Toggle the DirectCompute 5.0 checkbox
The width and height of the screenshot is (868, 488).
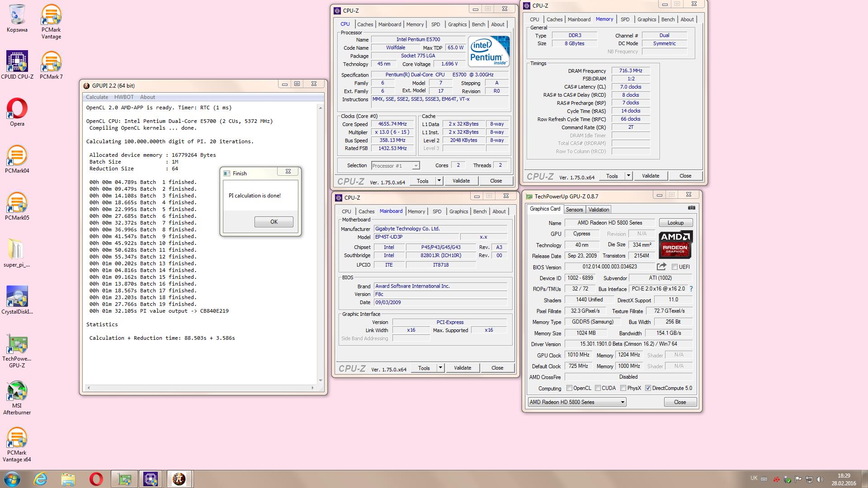648,388
